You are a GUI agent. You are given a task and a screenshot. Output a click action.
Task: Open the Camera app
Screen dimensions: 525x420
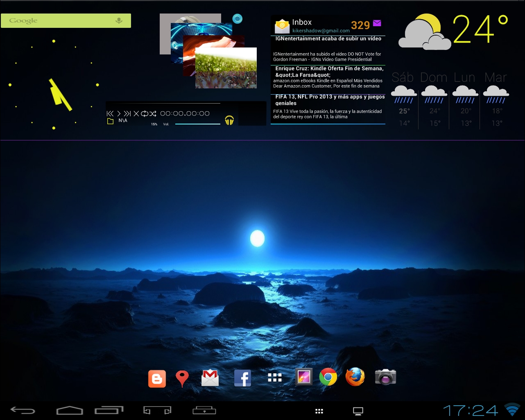(x=385, y=377)
